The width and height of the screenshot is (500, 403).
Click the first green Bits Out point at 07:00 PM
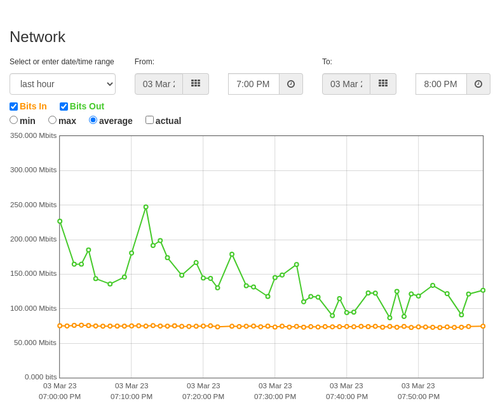[x=60, y=221]
